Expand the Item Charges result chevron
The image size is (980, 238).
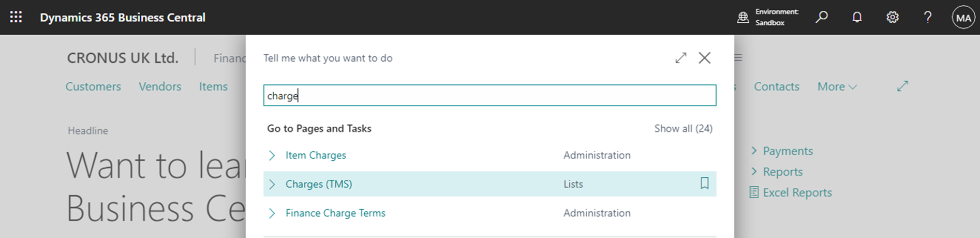[272, 155]
